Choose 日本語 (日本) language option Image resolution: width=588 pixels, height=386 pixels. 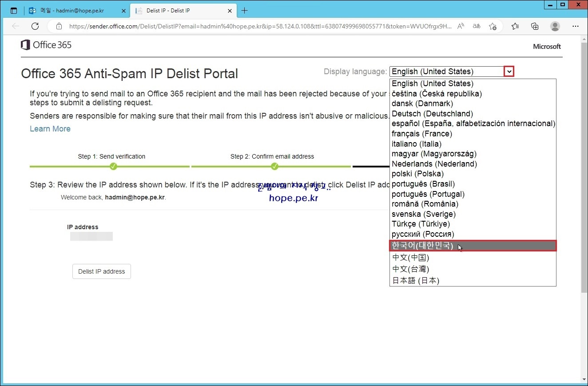tap(473, 280)
